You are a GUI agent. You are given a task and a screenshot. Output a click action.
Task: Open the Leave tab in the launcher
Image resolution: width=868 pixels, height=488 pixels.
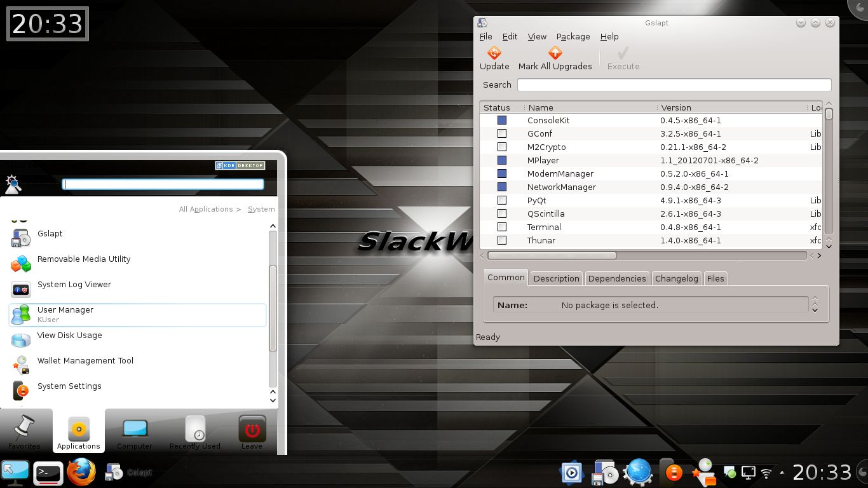[252, 432]
